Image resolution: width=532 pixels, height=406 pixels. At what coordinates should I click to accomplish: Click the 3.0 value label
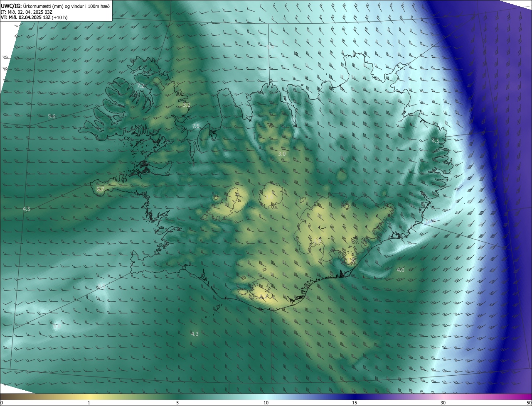pyautogui.click(x=282, y=154)
